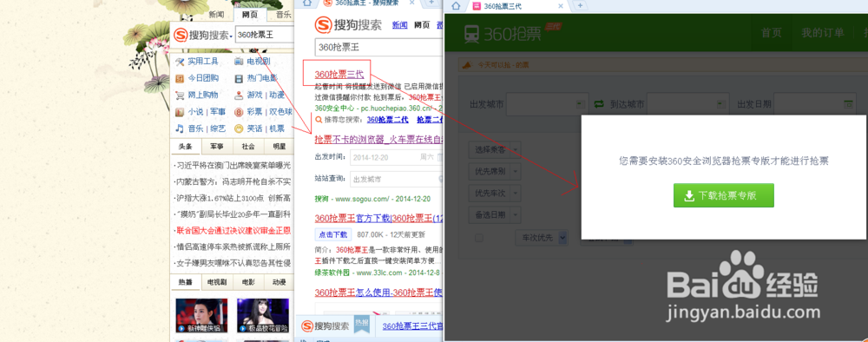The image size is (868, 342).
Task: Click the 网上购物 shopping cart icon
Action: pyautogui.click(x=180, y=95)
